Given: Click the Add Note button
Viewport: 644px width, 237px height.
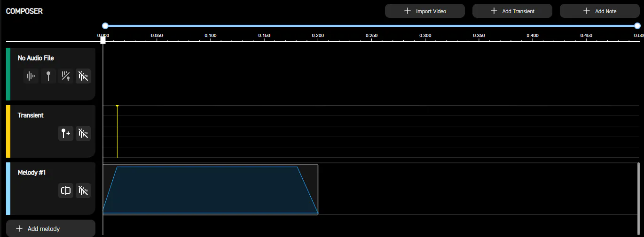Looking at the screenshot, I should click(600, 11).
